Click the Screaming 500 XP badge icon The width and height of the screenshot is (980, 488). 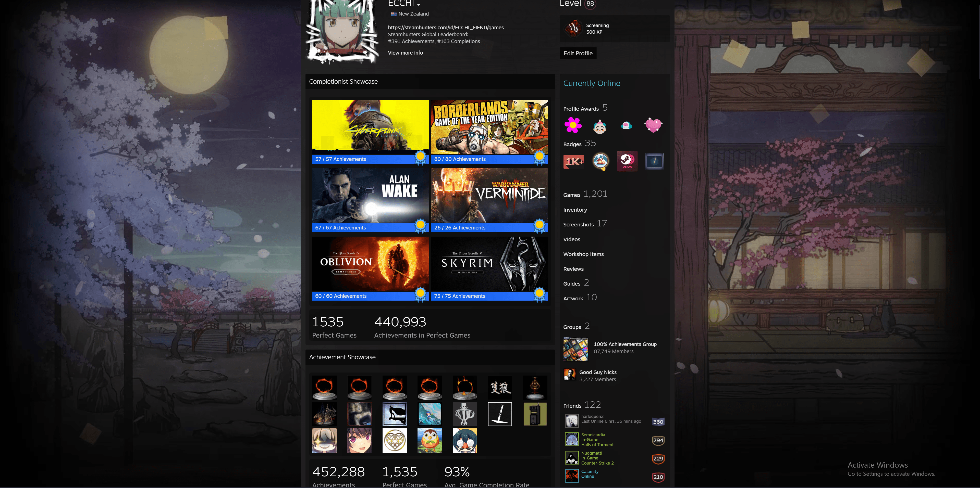pos(573,29)
